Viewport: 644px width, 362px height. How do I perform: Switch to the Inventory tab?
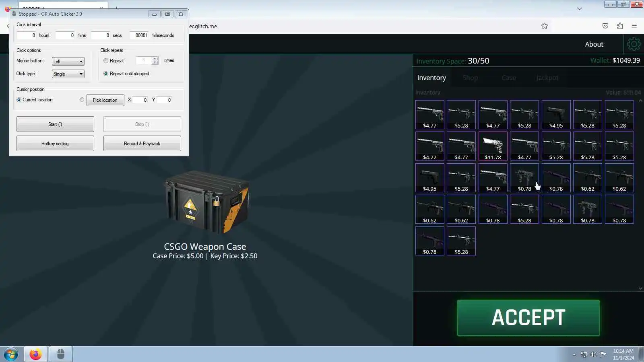[x=431, y=78]
